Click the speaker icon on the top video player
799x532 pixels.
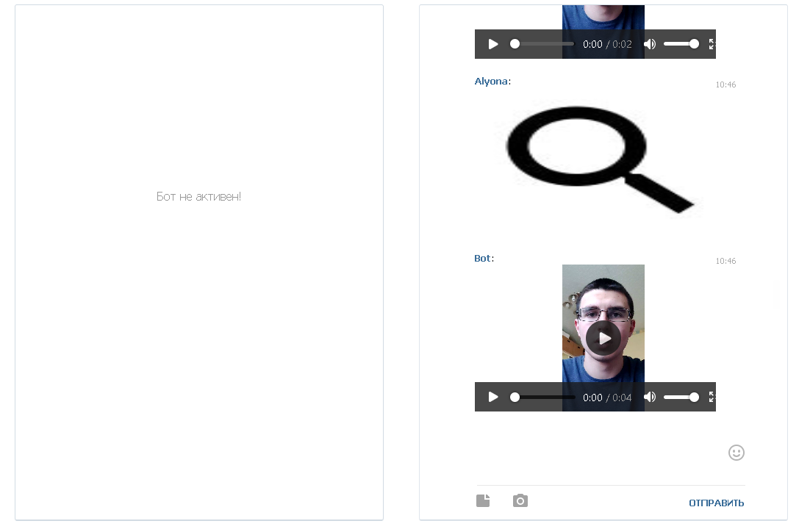click(650, 44)
